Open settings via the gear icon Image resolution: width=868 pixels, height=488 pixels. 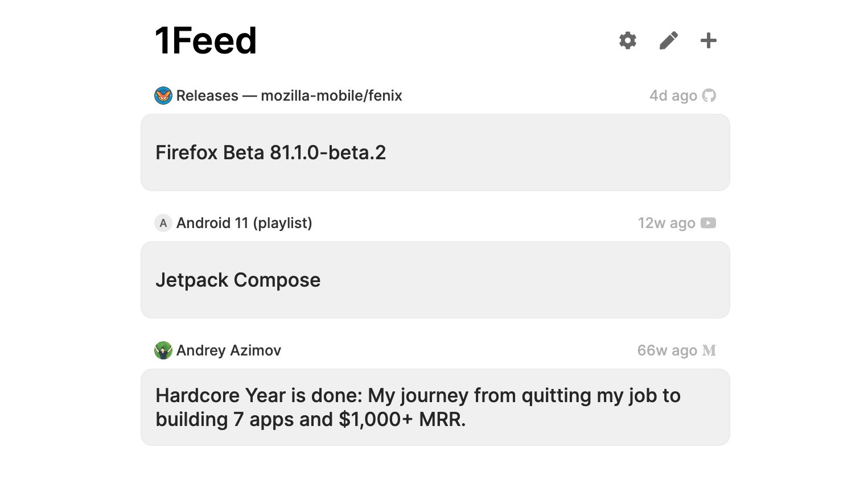[627, 40]
